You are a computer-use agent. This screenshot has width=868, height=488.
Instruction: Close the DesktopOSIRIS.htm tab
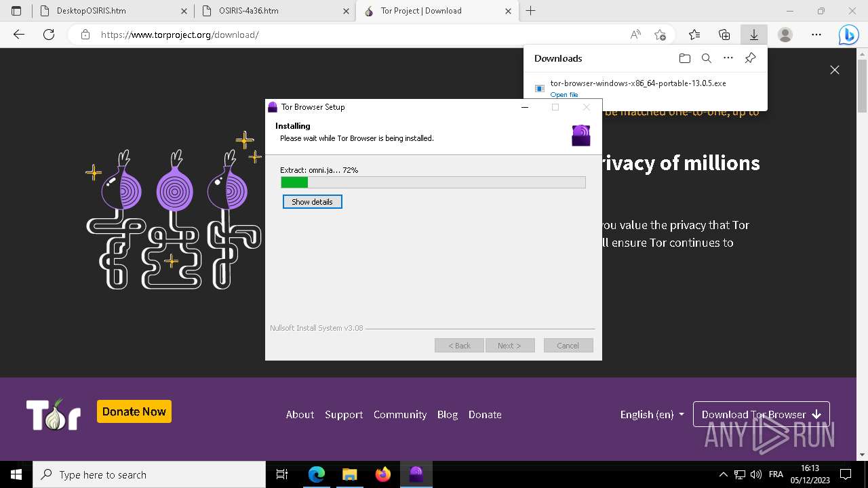tap(183, 11)
